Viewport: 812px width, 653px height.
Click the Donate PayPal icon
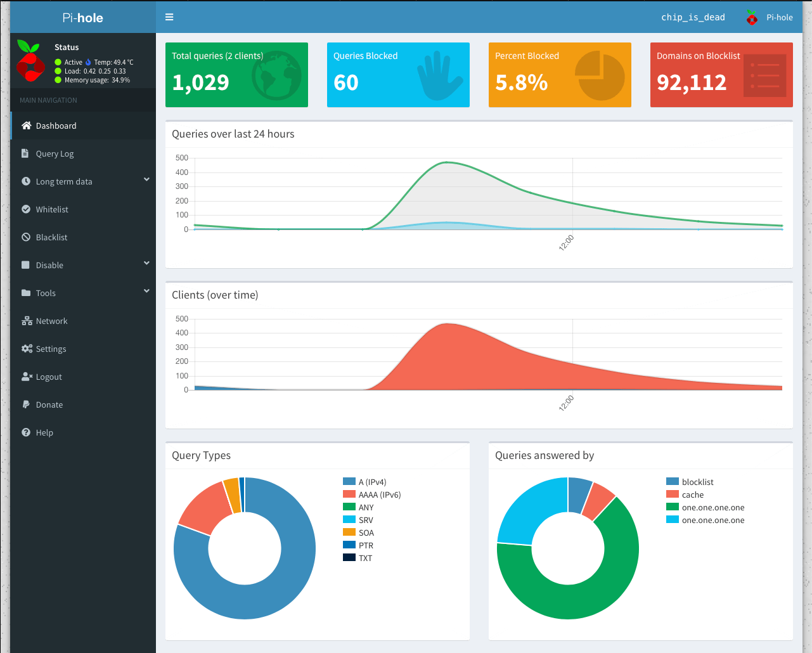tap(25, 404)
